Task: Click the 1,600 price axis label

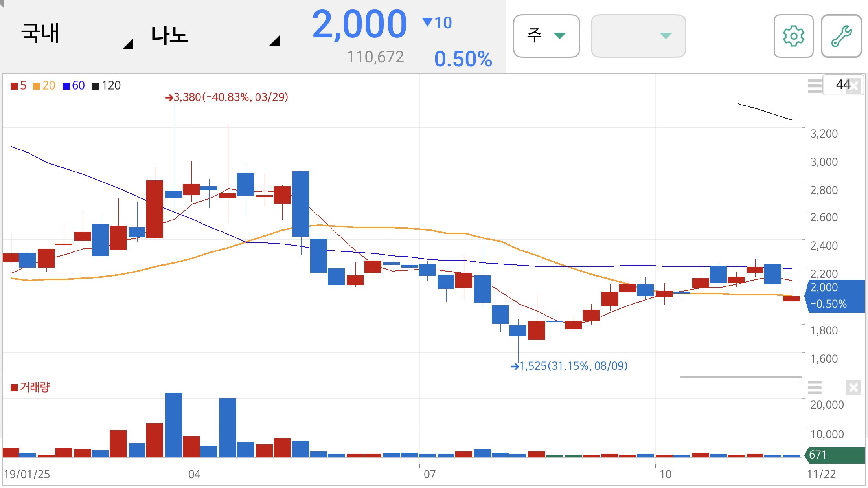Action: point(824,359)
